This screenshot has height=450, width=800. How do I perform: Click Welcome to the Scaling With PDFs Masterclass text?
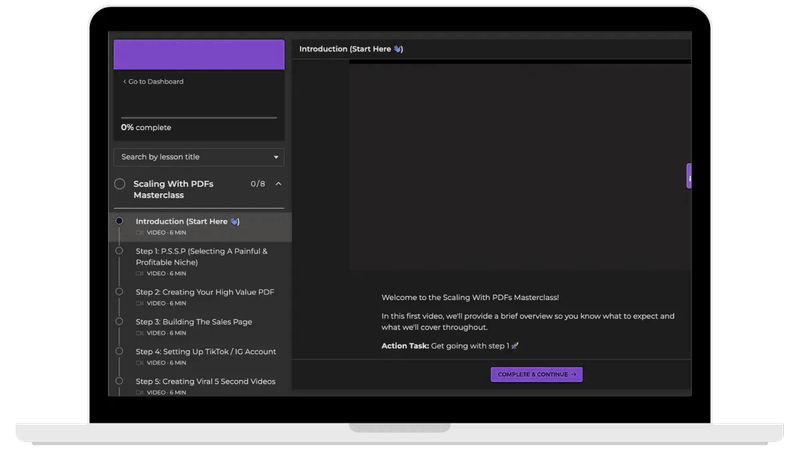click(x=470, y=297)
